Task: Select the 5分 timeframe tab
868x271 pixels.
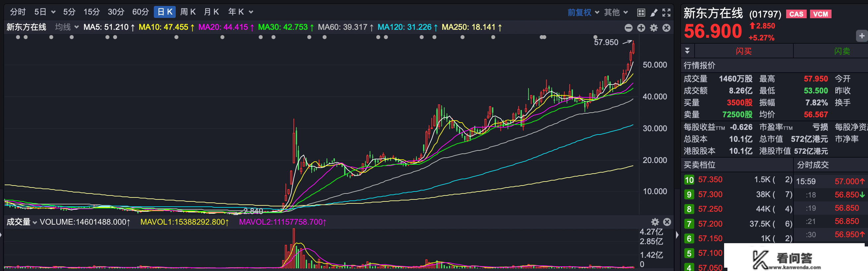Action: (69, 12)
